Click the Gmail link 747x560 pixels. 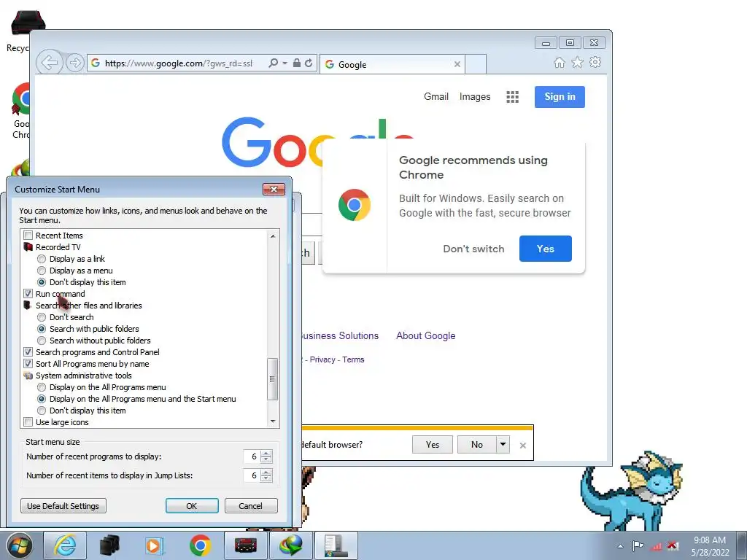coord(436,97)
